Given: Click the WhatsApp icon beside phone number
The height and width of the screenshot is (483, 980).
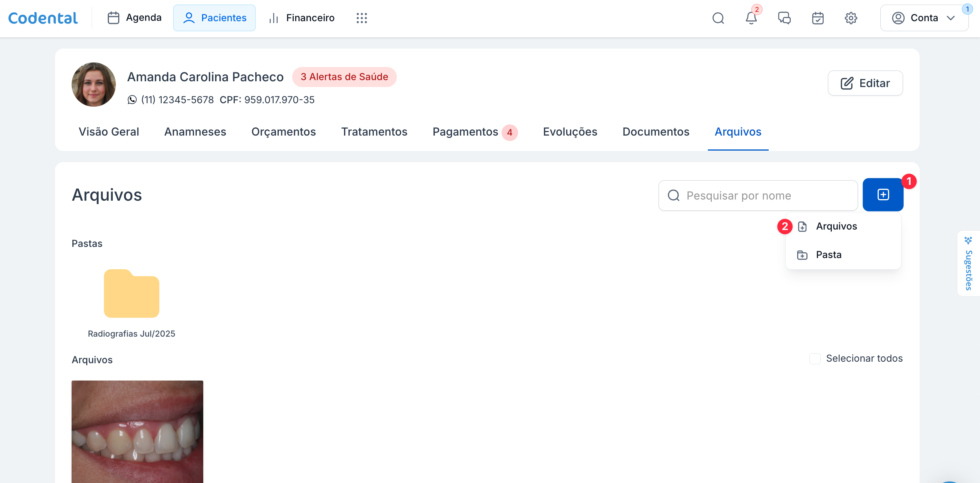Looking at the screenshot, I should point(132,100).
